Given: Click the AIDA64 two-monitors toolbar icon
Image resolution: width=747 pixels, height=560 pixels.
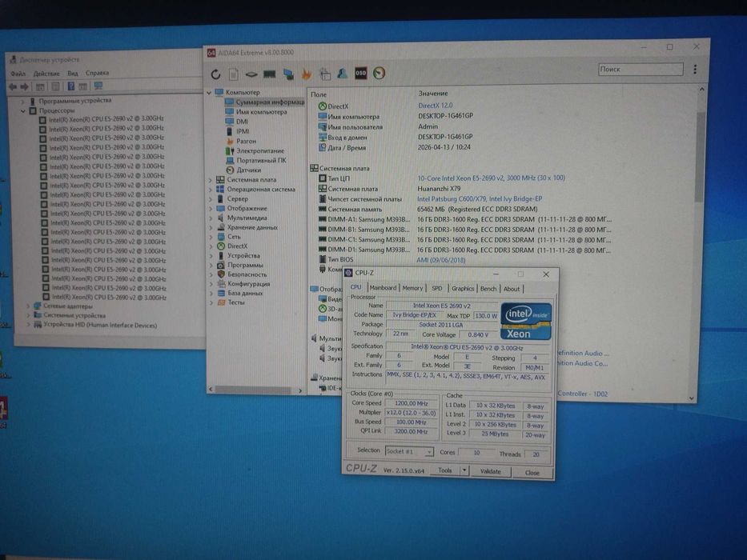Looking at the screenshot, I should (x=287, y=74).
